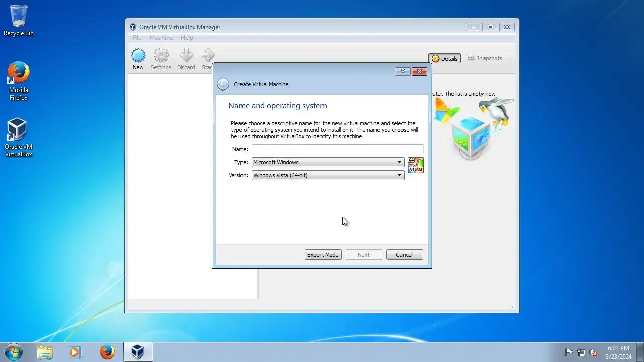This screenshot has width=644, height=362.
Task: Click the New machine toolbar icon
Action: [138, 56]
